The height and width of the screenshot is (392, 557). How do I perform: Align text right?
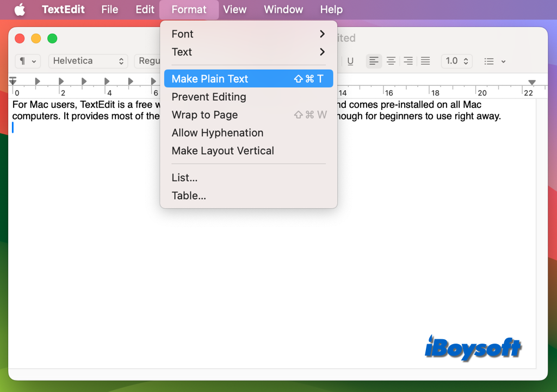click(x=408, y=61)
